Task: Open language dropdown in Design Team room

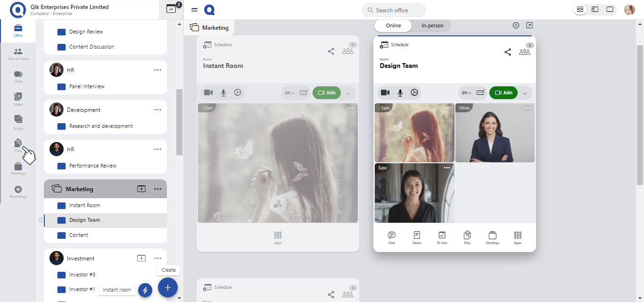Action: click(467, 93)
